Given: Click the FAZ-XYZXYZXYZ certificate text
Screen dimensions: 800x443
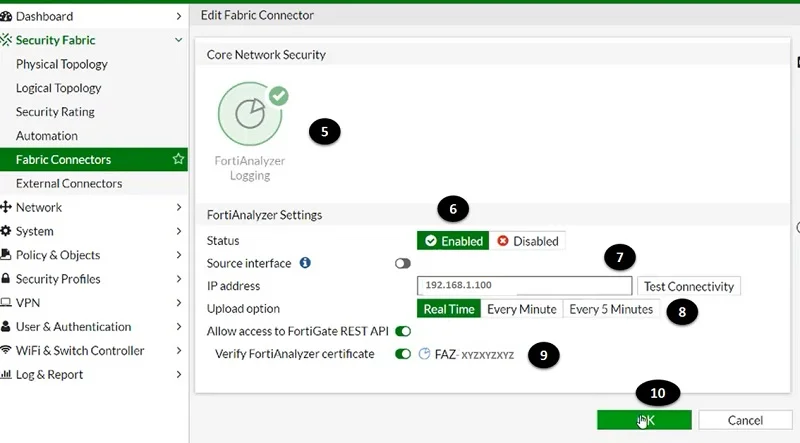Looking at the screenshot, I should [x=474, y=354].
